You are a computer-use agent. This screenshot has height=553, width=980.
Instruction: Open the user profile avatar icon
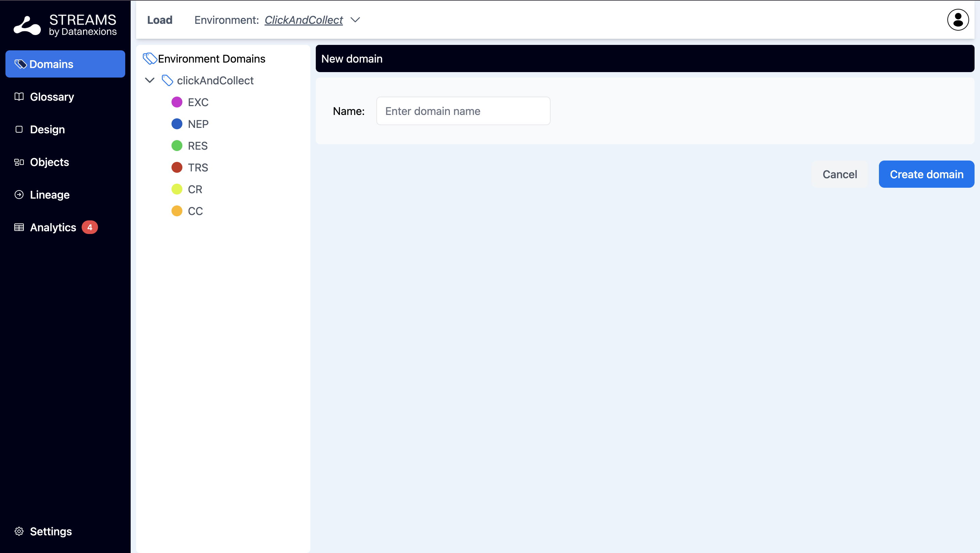958,20
